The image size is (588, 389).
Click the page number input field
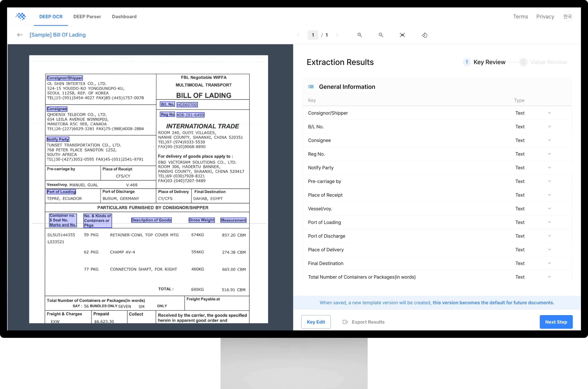pos(313,35)
